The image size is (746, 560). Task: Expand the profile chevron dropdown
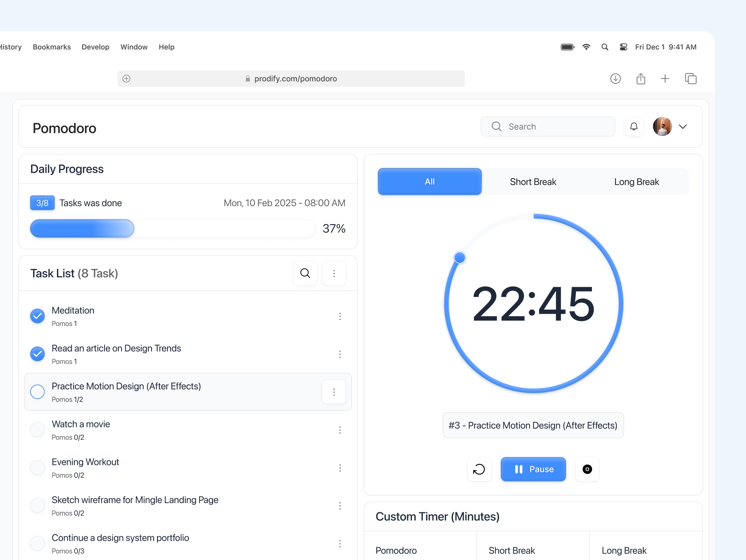pos(683,126)
